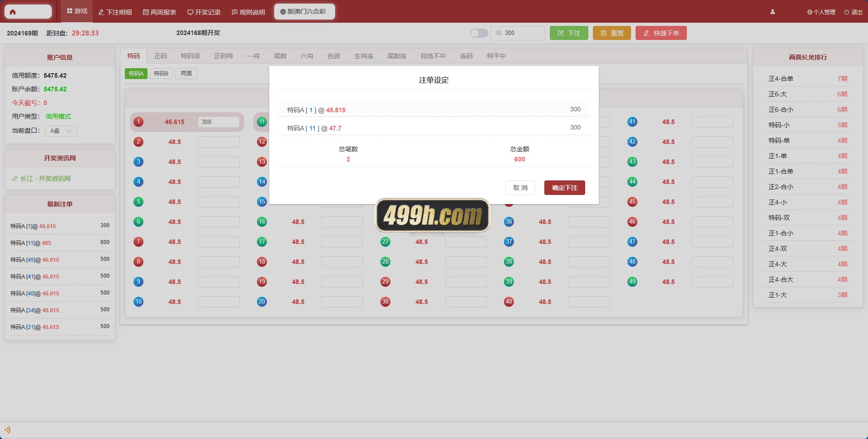Click 退出 to log out

click(853, 12)
